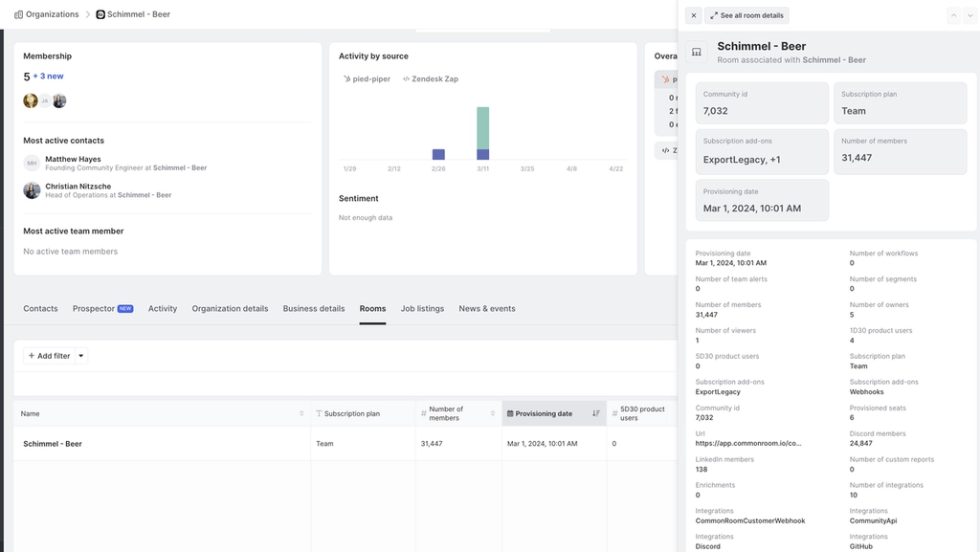Click Christian Nitzsche's profile photo
This screenshot has width=980, height=552.
coord(32,190)
